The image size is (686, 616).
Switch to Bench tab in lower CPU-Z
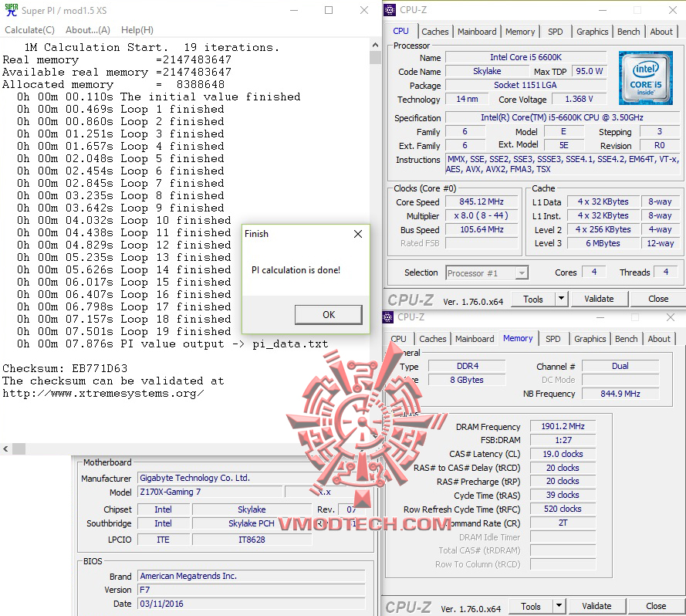[626, 339]
